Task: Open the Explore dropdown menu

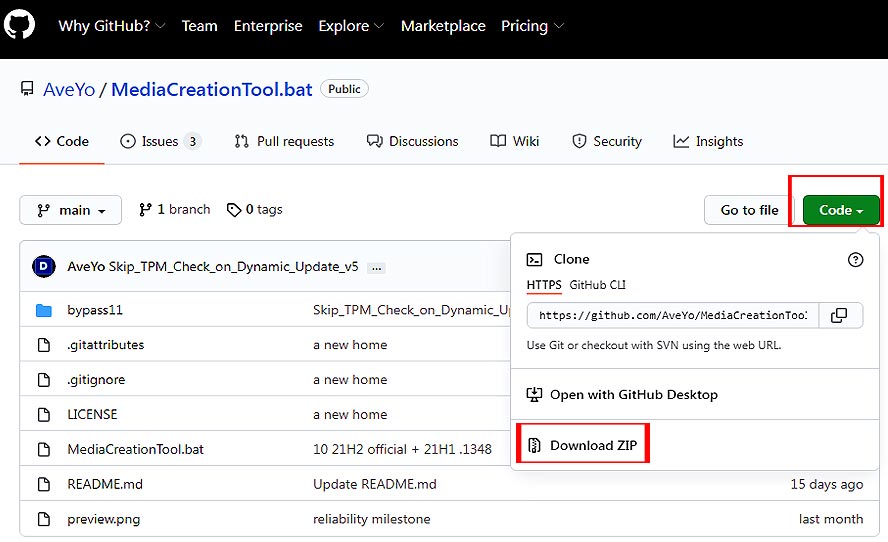Action: click(x=351, y=26)
